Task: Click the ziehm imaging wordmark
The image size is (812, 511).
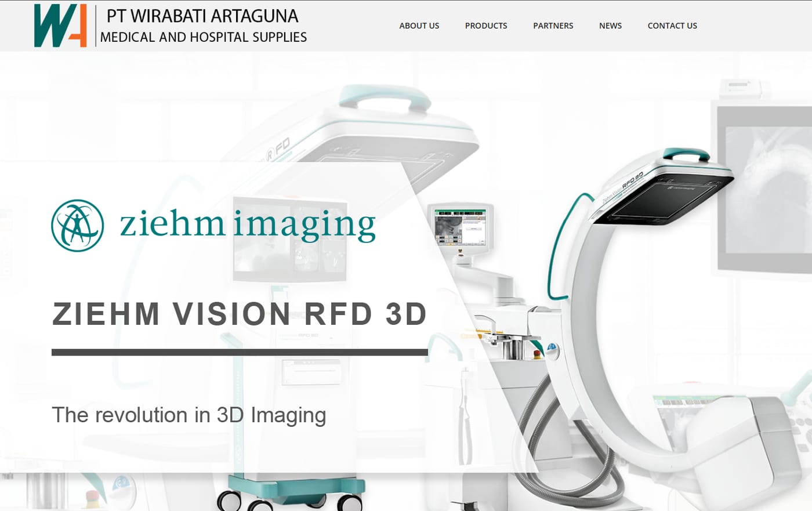Action: coord(248,225)
